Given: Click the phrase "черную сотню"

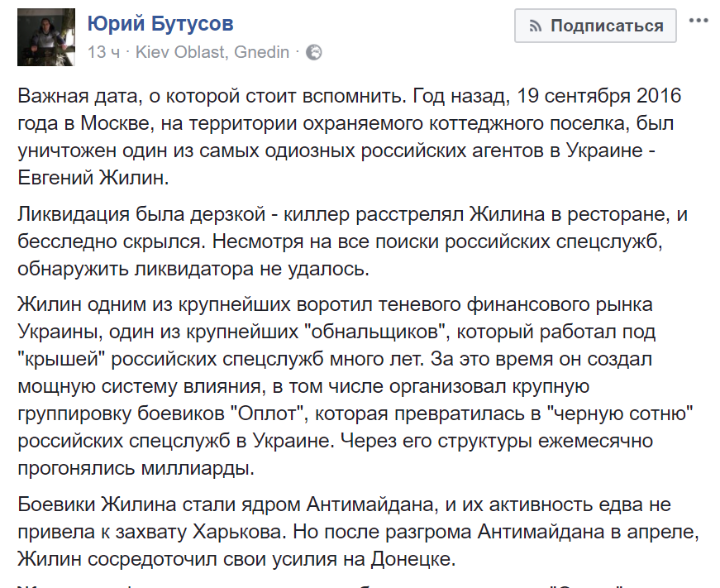Looking at the screenshot, I should pos(620,414).
